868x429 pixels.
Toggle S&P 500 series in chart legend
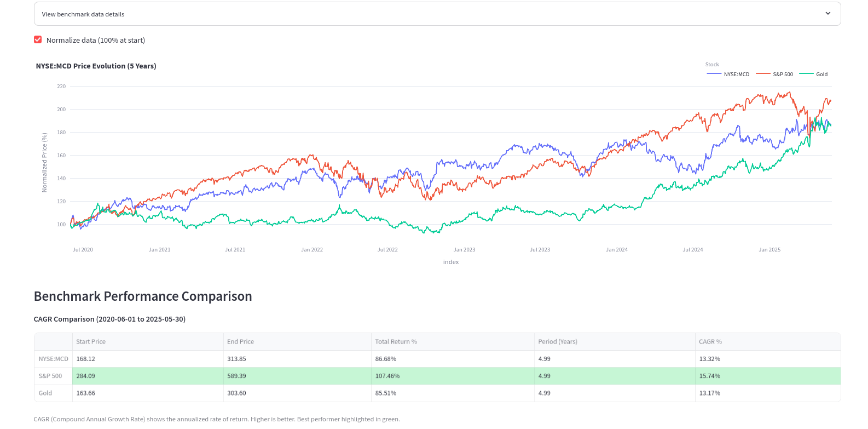(x=774, y=74)
